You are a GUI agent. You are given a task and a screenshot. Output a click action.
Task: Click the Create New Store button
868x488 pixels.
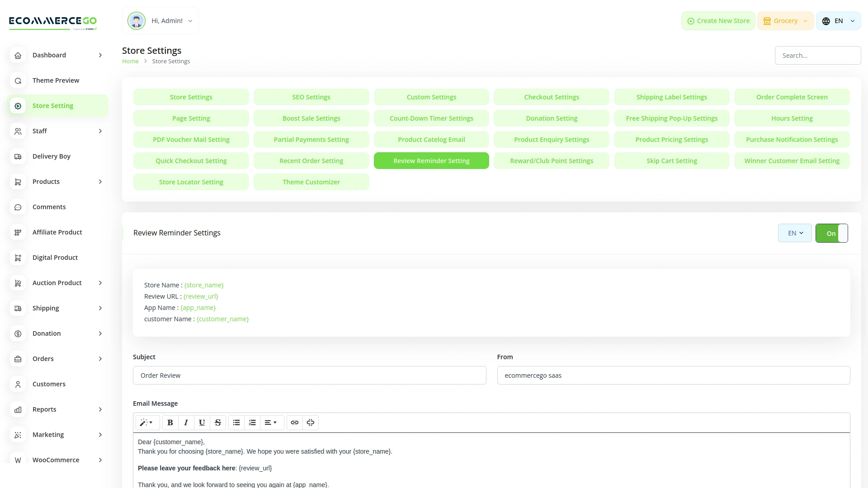(x=717, y=21)
